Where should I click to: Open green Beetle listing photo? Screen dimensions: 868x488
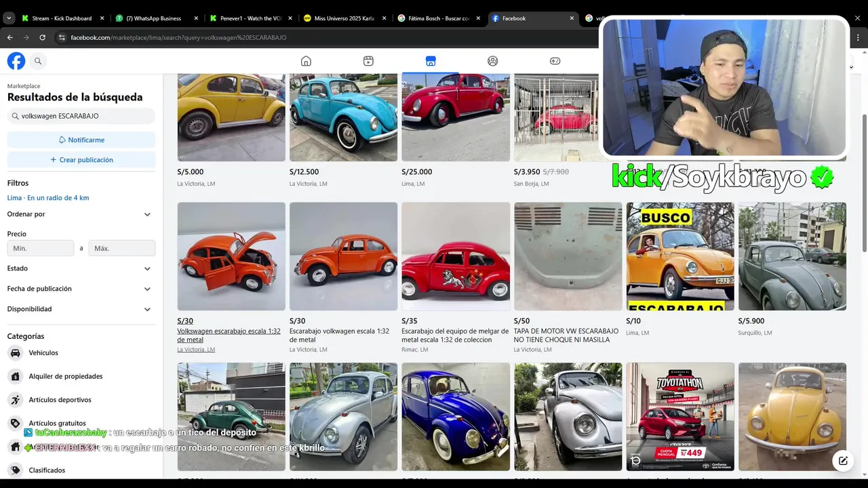[x=231, y=416]
